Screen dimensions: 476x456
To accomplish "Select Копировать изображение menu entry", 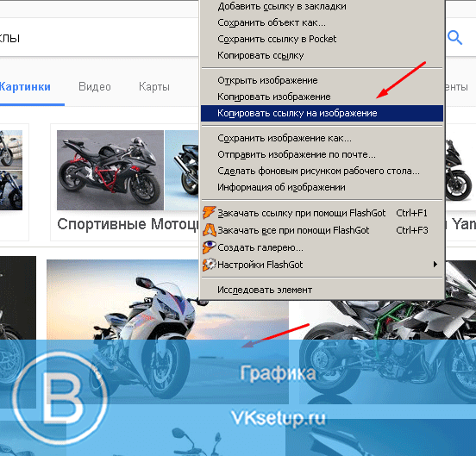I will click(x=323, y=97).
